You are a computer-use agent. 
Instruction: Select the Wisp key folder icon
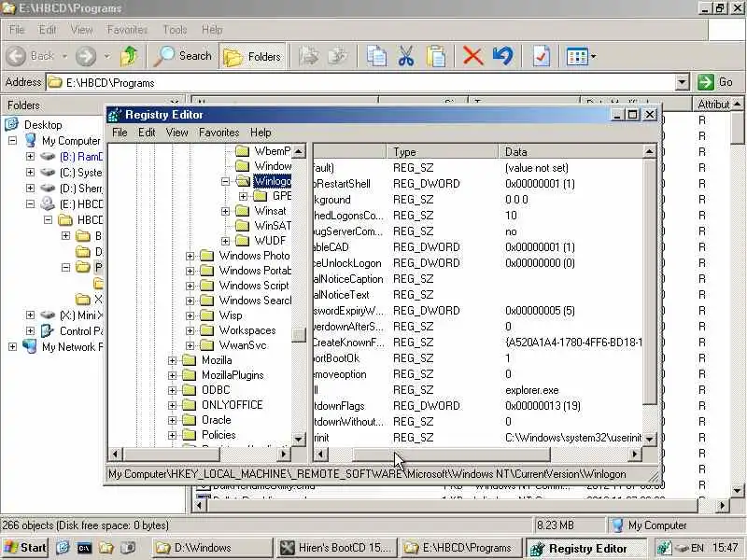click(206, 315)
